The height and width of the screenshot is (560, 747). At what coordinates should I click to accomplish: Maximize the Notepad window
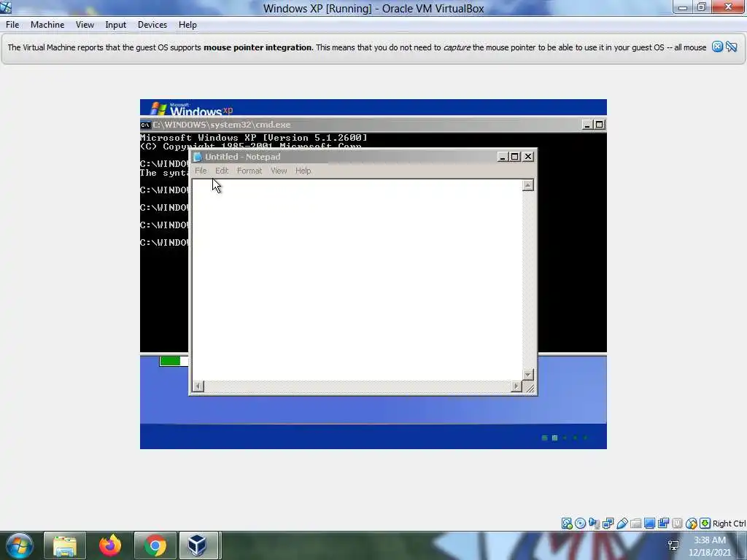pos(515,157)
